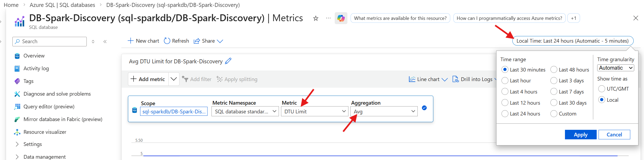
Task: Open the Line chart type chevron
Action: pyautogui.click(x=445, y=79)
